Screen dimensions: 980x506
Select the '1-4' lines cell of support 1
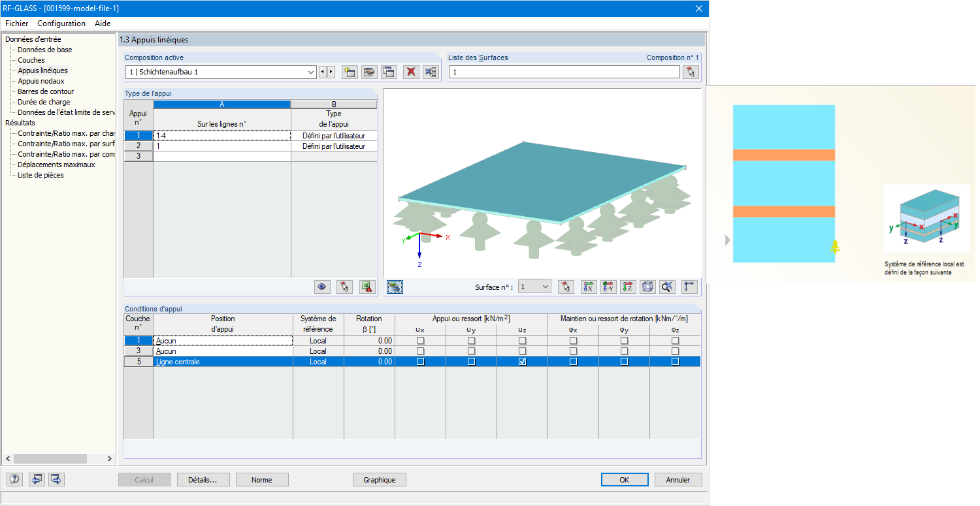pyautogui.click(x=222, y=136)
